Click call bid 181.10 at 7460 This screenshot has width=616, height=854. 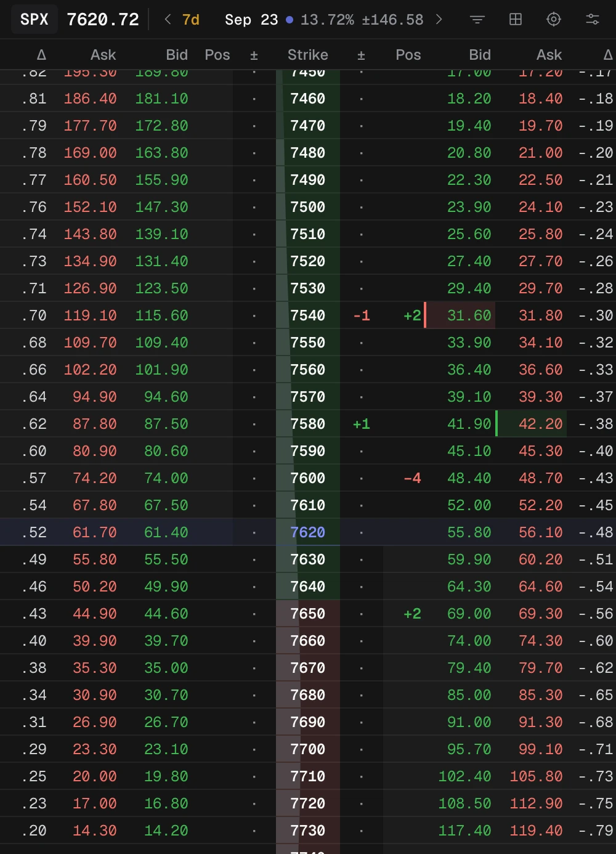pyautogui.click(x=162, y=99)
